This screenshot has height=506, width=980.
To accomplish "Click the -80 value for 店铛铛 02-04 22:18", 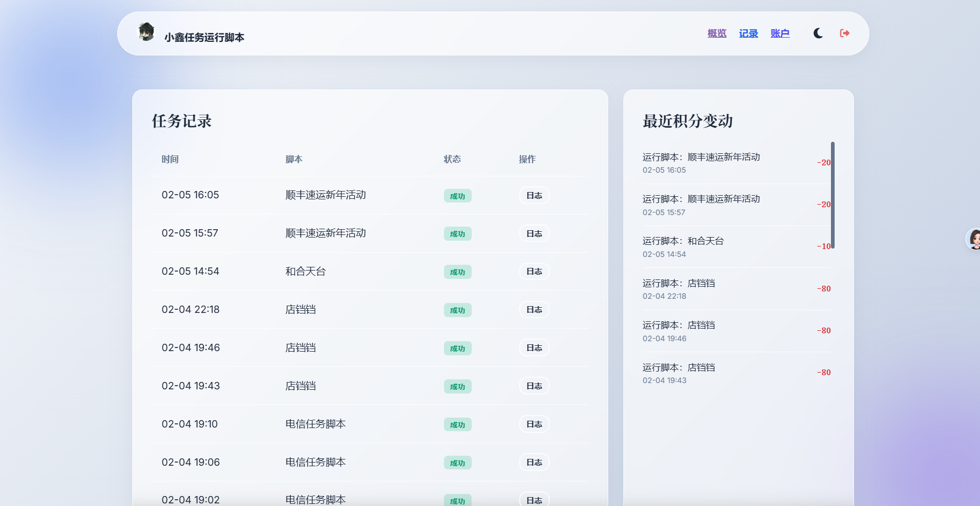I will (x=824, y=288).
